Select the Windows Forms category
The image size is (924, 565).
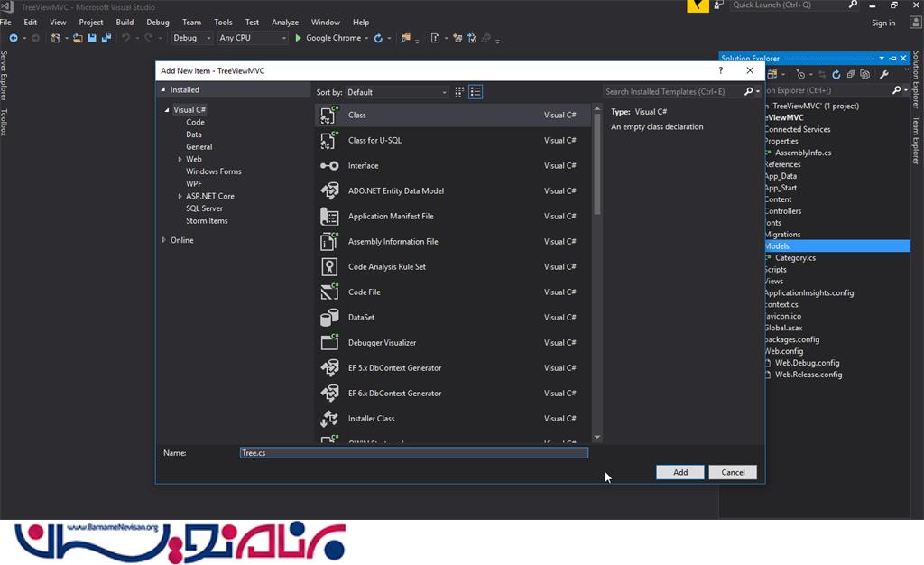(x=213, y=172)
